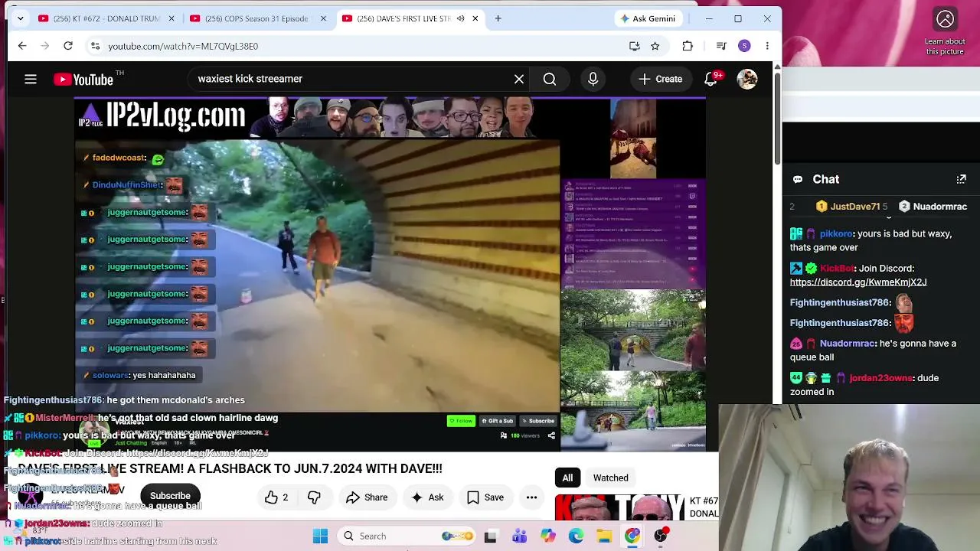Open the Discord invite link in chat
The image size is (980, 551).
(858, 282)
